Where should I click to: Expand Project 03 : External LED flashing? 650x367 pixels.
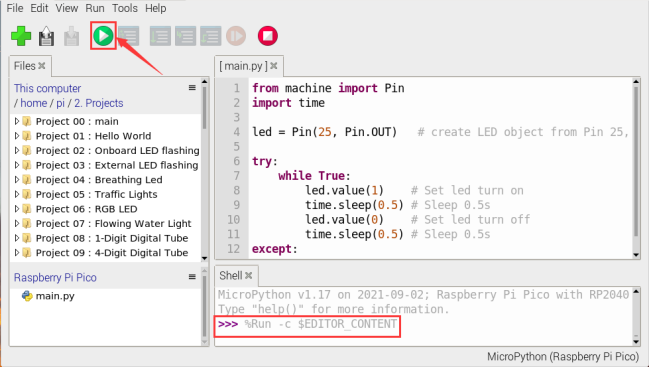click(17, 165)
